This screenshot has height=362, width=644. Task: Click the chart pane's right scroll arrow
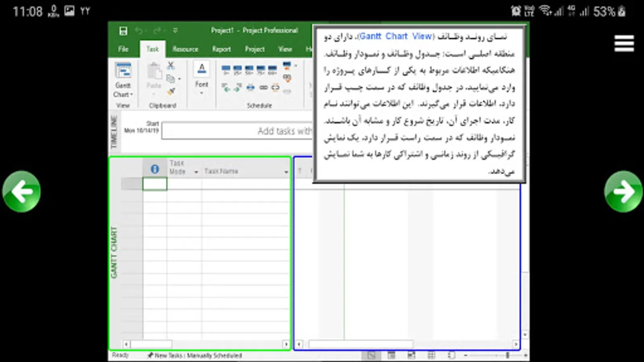(x=516, y=344)
